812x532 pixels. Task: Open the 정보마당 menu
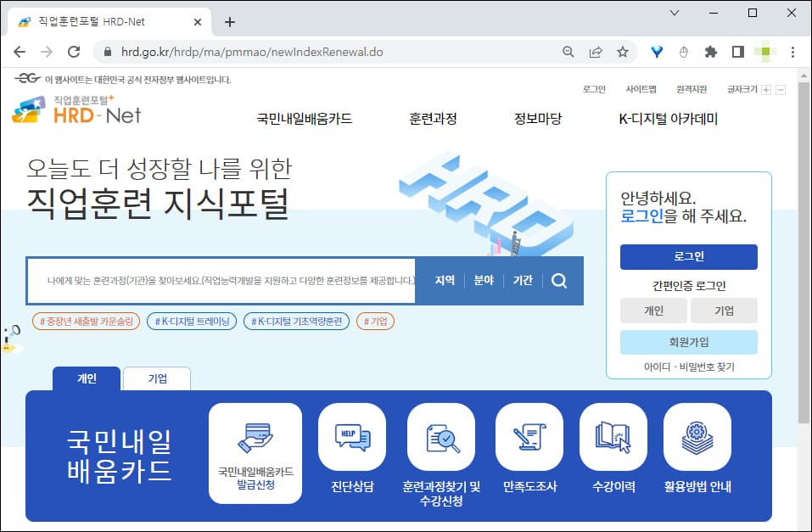point(537,119)
